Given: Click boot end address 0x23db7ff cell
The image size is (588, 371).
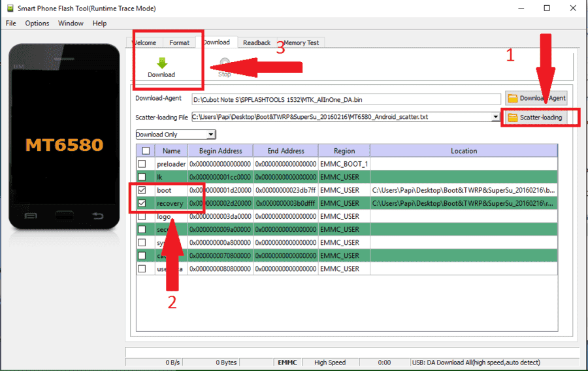Looking at the screenshot, I should tap(286, 190).
